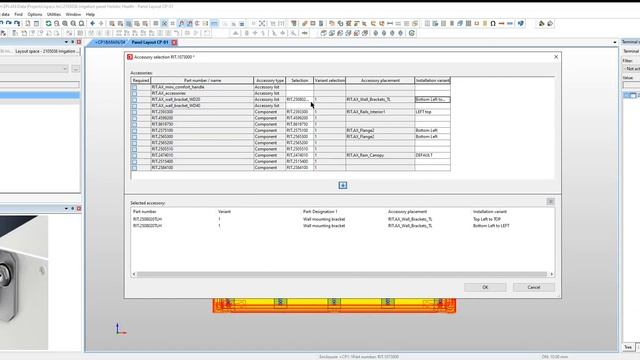The height and width of the screenshot is (360, 640).
Task: Click the blue dimension line toolbar icon
Action: click(x=510, y=24)
